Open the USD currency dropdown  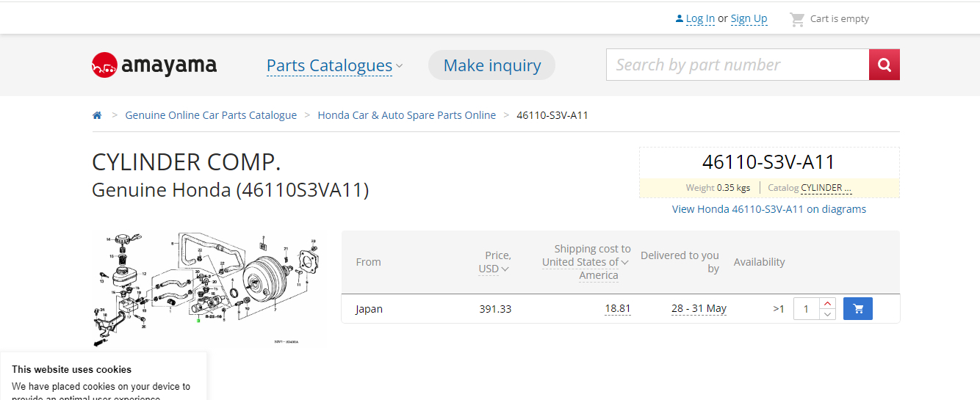[494, 269]
